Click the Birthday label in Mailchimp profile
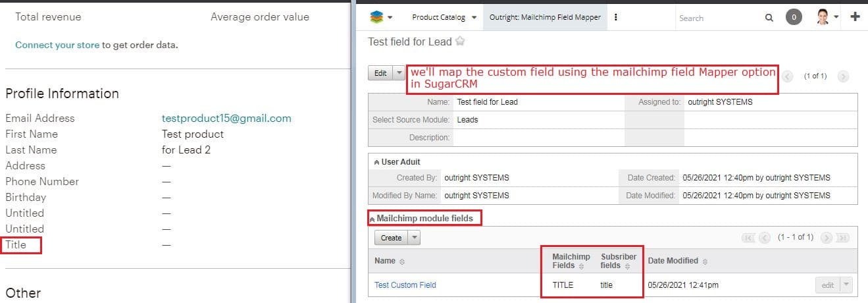 (x=26, y=198)
